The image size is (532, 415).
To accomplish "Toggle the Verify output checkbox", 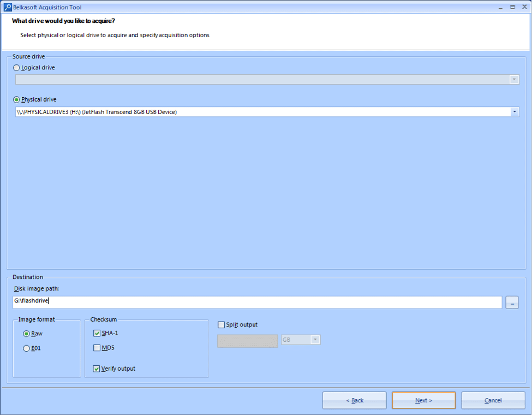I will click(97, 369).
